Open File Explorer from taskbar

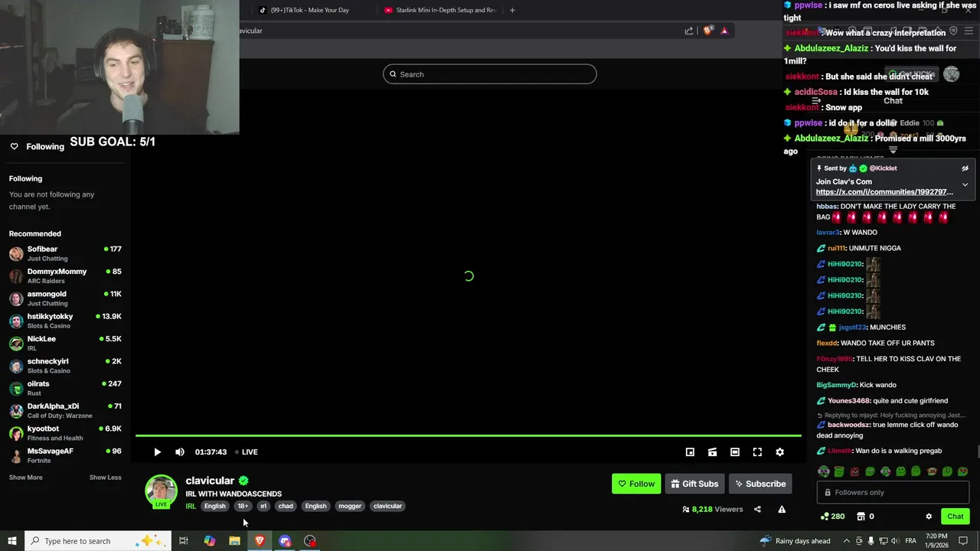tap(234, 541)
